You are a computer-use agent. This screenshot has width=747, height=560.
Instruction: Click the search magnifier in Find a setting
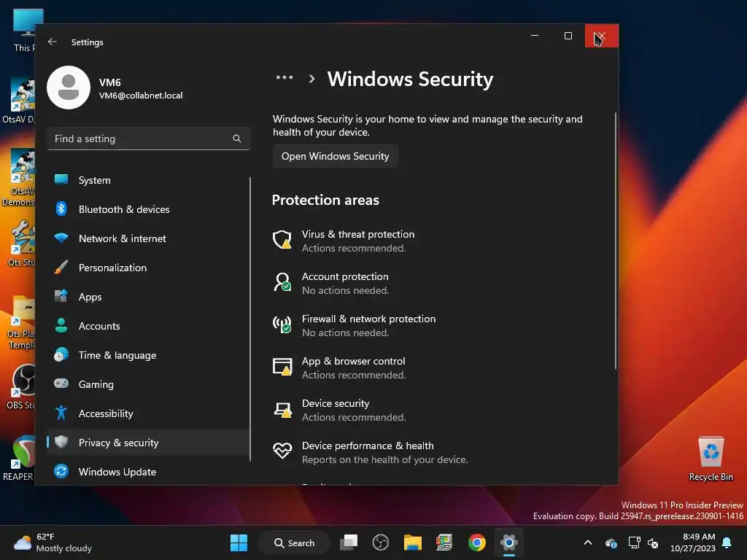coord(237,139)
